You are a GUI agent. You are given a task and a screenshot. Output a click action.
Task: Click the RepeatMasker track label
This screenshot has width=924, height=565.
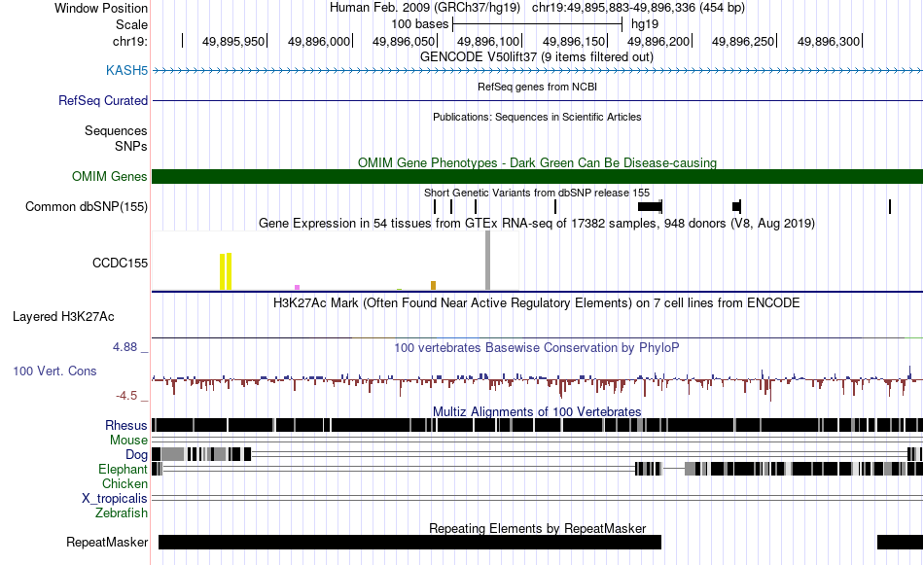(107, 542)
